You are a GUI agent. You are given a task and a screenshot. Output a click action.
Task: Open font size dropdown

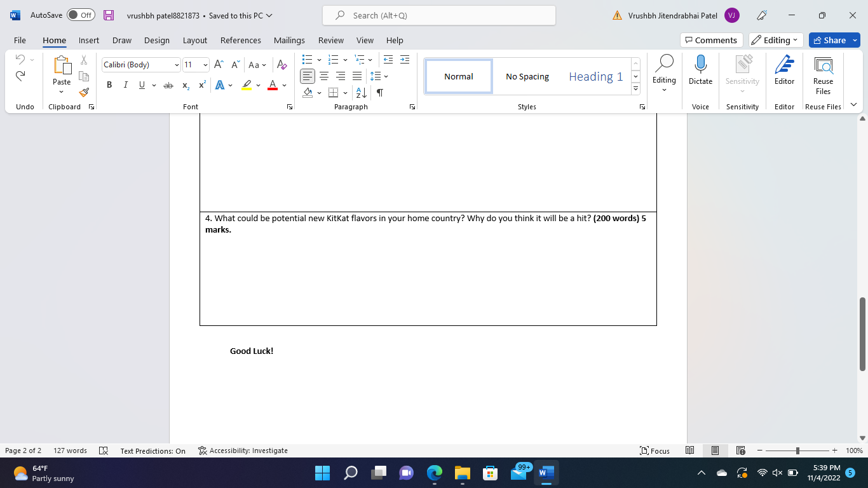205,65
